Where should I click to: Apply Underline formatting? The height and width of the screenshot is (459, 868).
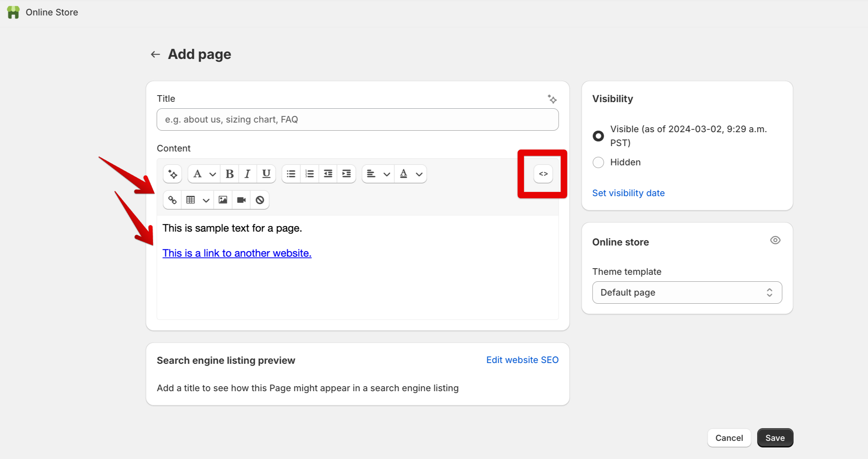(266, 174)
